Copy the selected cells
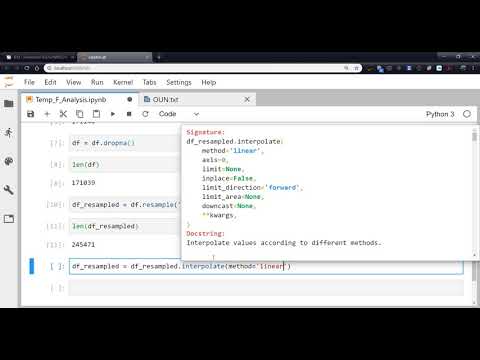Image resolution: width=480 pixels, height=360 pixels. click(80, 114)
